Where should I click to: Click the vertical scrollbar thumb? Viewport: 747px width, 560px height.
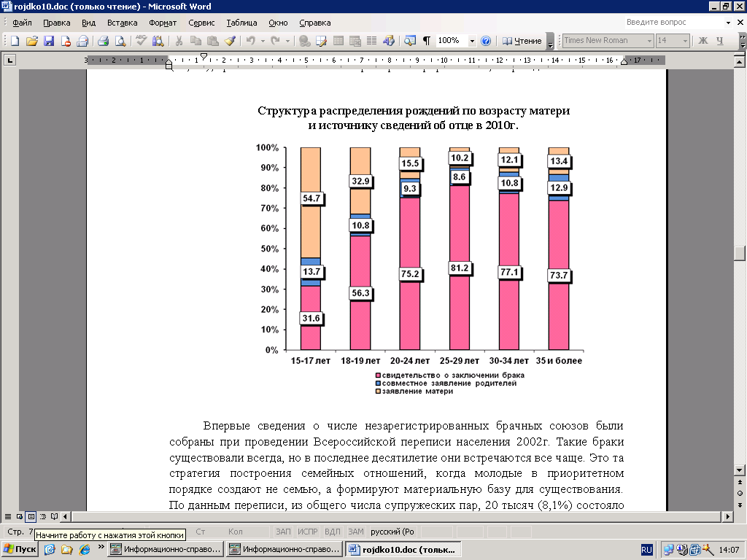point(740,253)
